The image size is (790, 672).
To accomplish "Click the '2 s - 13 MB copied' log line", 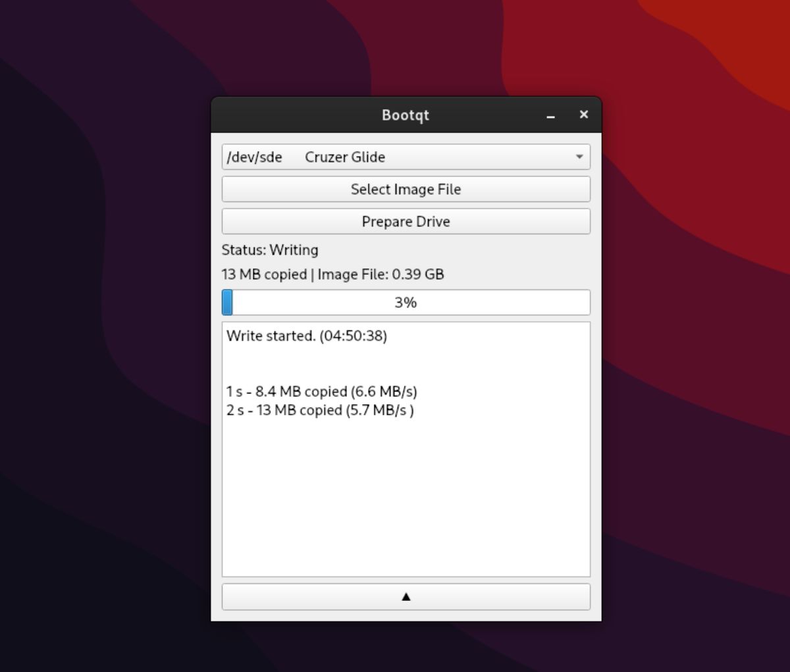I will [x=320, y=410].
